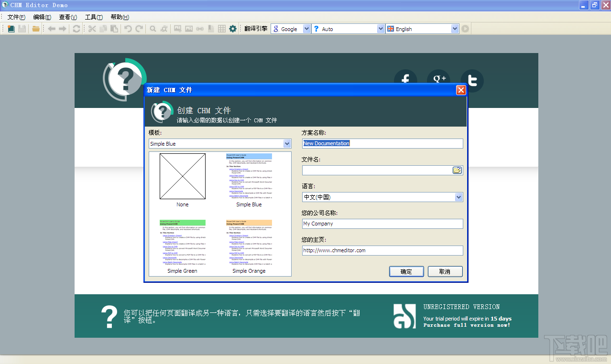Viewport: 611px width, 364px height.
Task: Click the refresh arrows toolbar icon
Action: point(76,29)
